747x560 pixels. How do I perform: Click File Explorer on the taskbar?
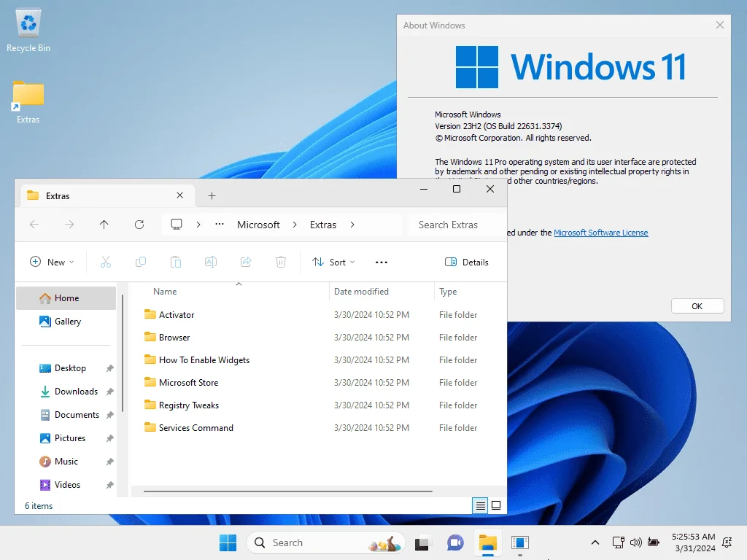tap(488, 542)
